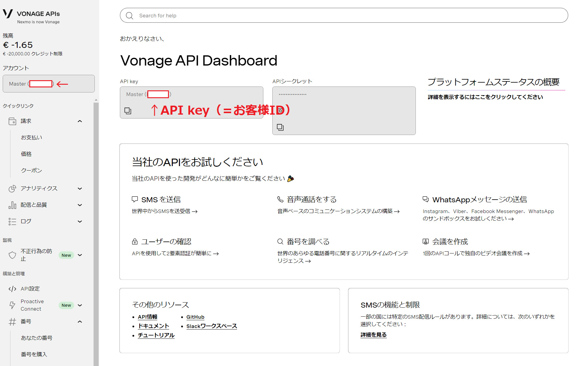Image resolution: width=588 pixels, height=366 pixels.
Task: Click the API設定 code brackets icon
Action: click(x=12, y=289)
